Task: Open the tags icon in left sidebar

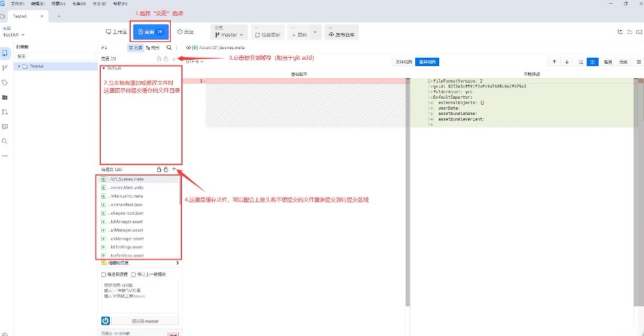Action: [x=5, y=82]
